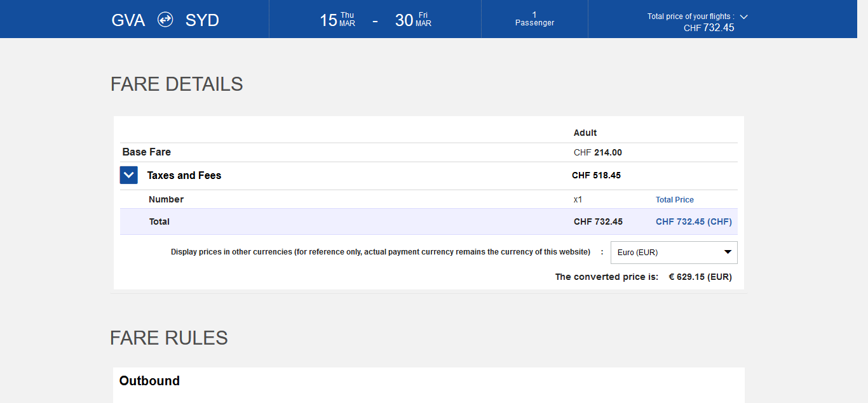Click the converted price € 629.15 (EUR)

click(700, 277)
